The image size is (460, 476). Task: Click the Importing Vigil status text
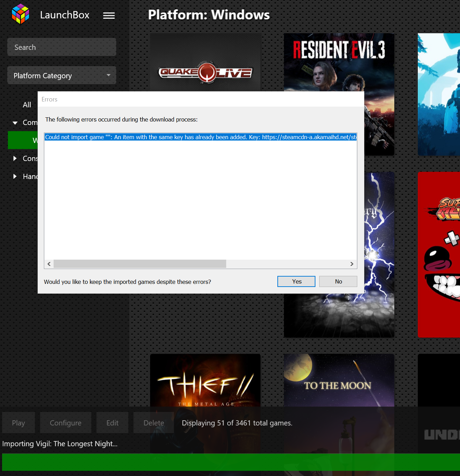click(x=60, y=444)
